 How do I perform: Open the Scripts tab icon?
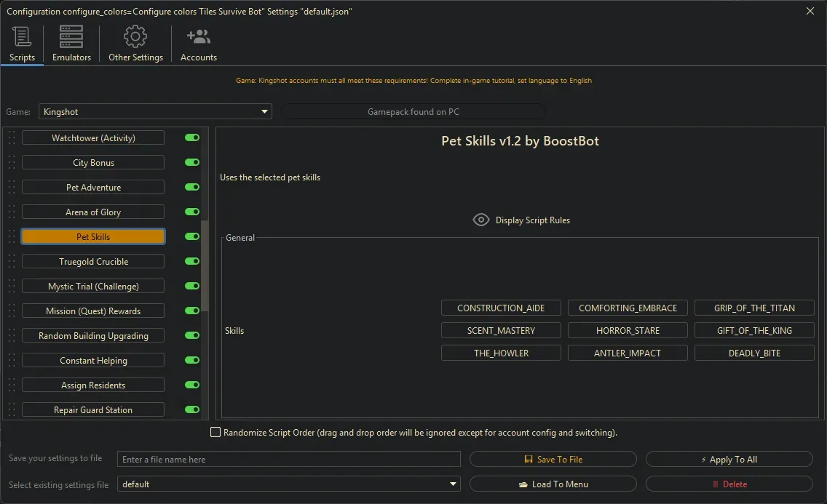22,36
